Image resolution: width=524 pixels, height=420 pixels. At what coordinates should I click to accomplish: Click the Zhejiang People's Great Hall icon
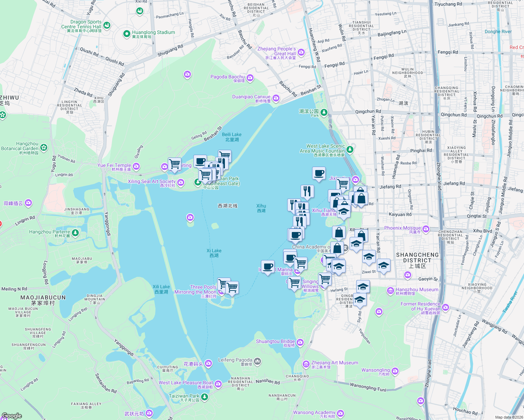pos(301,52)
